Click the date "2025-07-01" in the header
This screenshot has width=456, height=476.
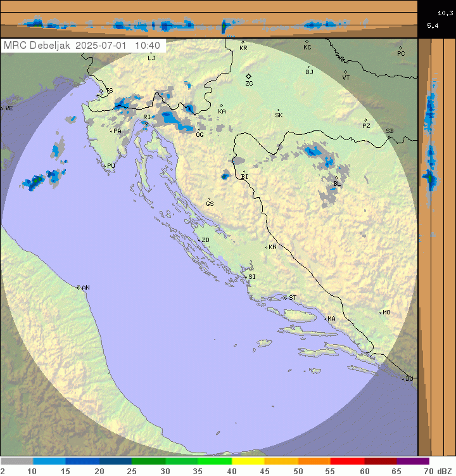[x=101, y=46]
